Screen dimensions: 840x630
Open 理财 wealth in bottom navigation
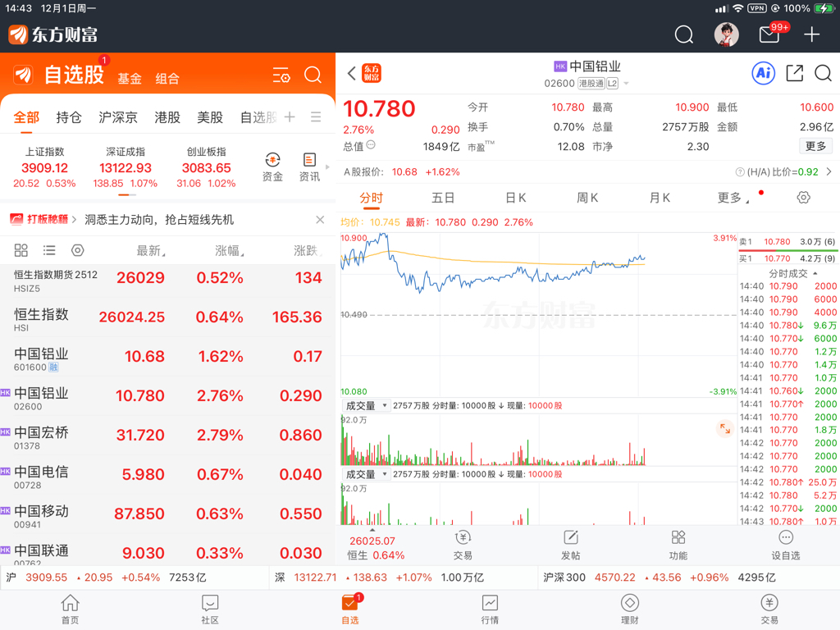629,609
